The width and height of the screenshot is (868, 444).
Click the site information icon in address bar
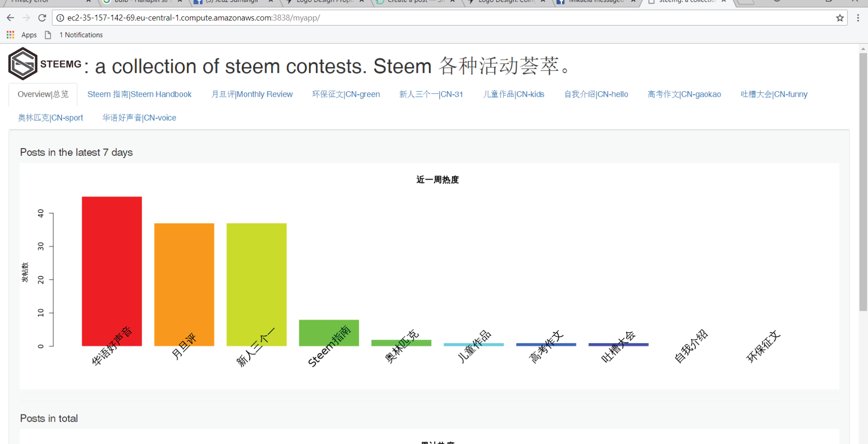click(60, 18)
